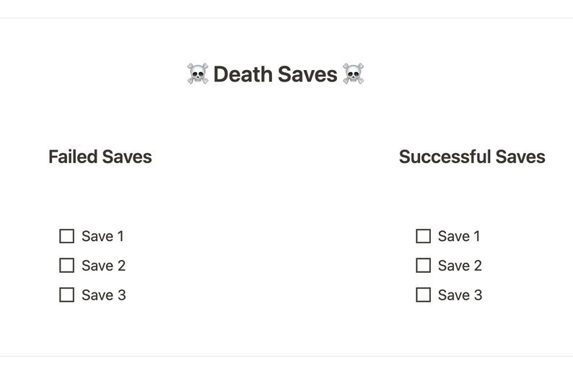The height and width of the screenshot is (392, 573).
Task: Click the skull emoji left of Death Saves
Action: point(198,74)
